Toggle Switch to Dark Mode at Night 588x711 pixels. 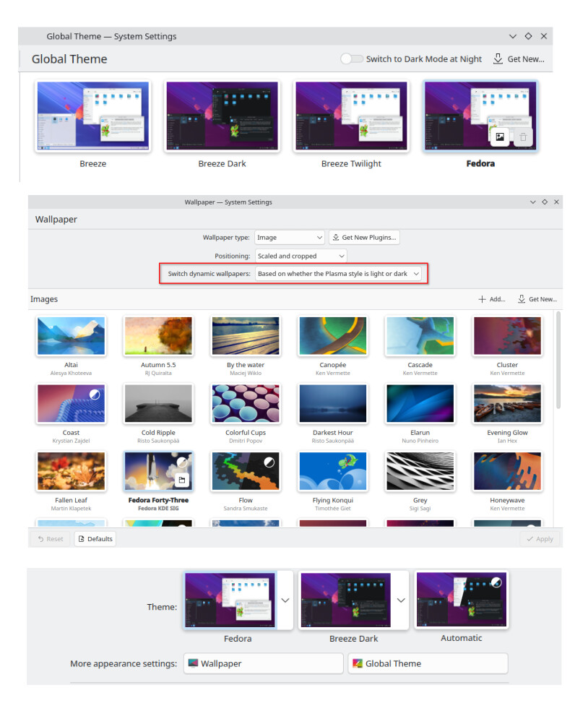pyautogui.click(x=352, y=59)
